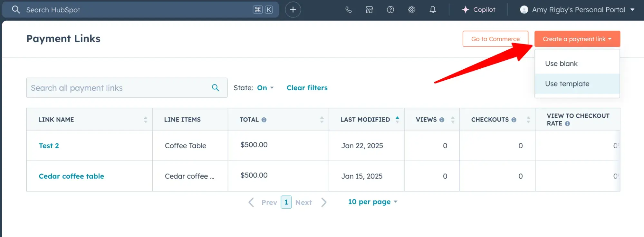Click the Checkouts column info icon
The height and width of the screenshot is (237, 644).
tap(514, 120)
